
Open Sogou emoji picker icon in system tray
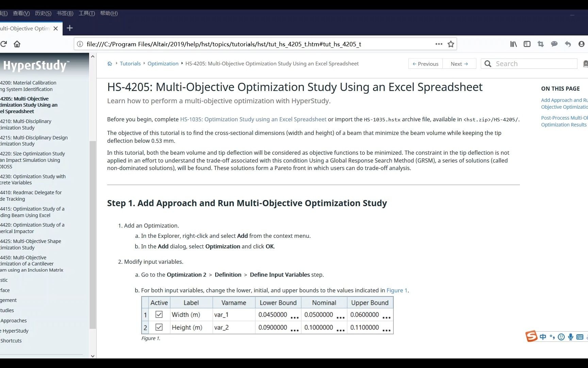561,337
